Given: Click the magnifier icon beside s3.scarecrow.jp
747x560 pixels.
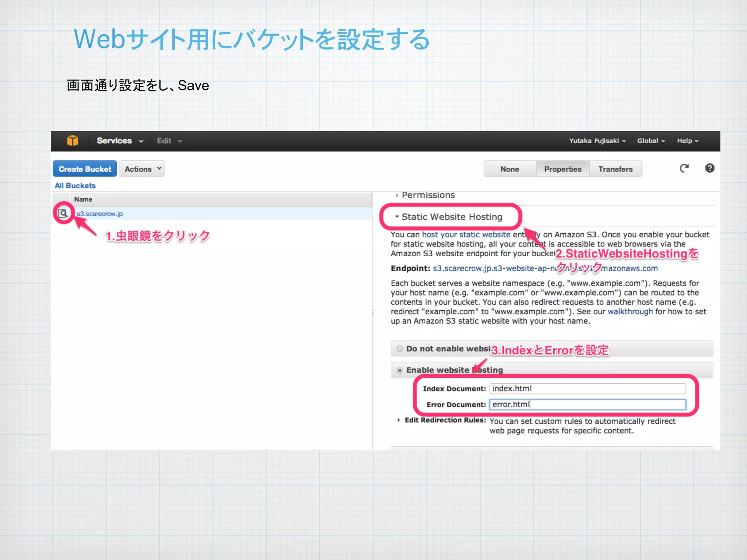Looking at the screenshot, I should (x=63, y=213).
